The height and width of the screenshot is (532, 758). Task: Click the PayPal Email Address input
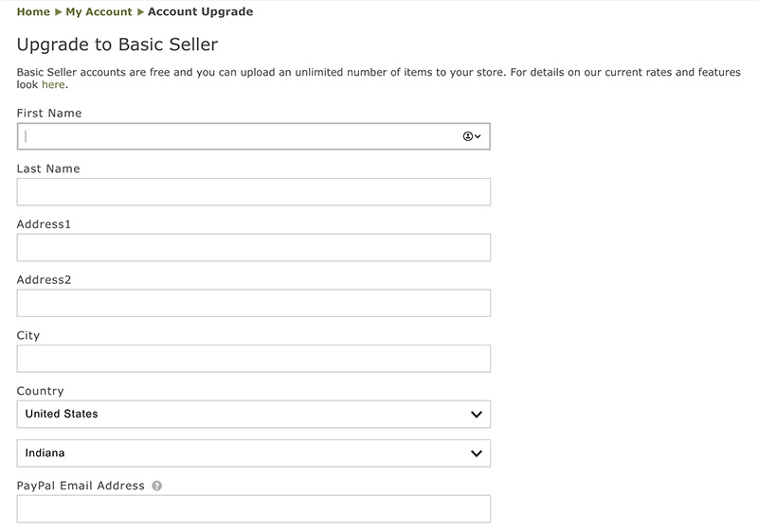[x=253, y=509]
